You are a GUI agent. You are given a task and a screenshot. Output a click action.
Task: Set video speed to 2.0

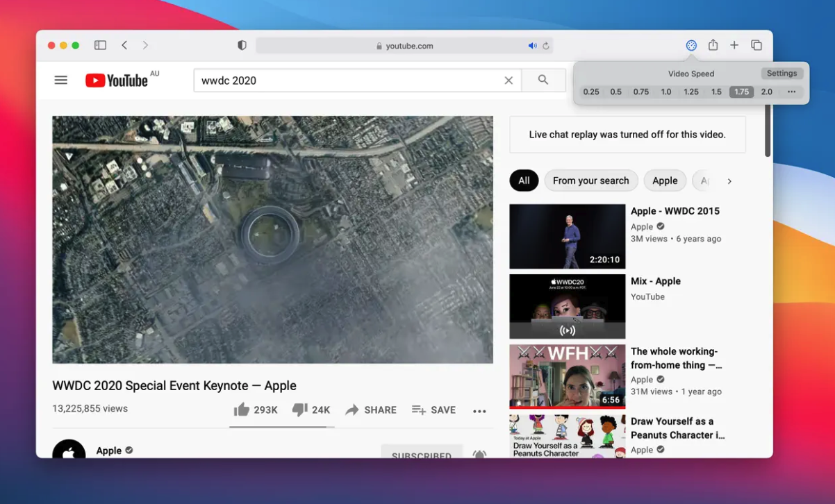(766, 92)
